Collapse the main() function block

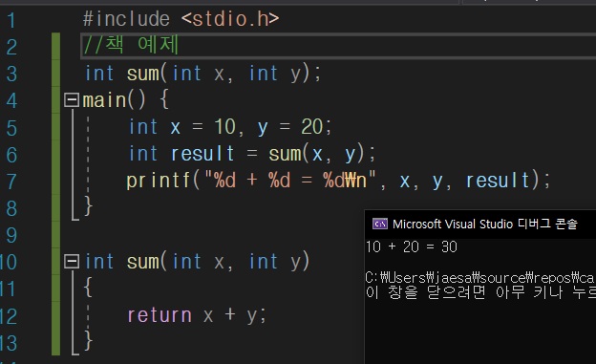point(72,100)
